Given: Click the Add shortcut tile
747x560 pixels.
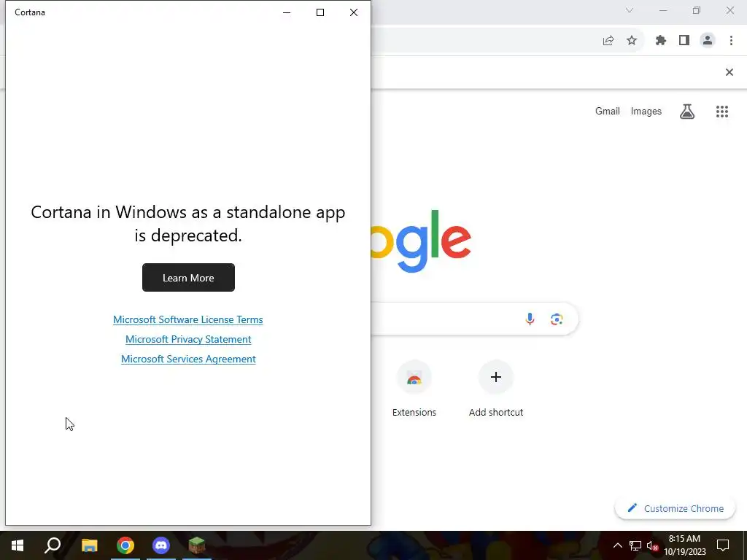Looking at the screenshot, I should [x=496, y=389].
